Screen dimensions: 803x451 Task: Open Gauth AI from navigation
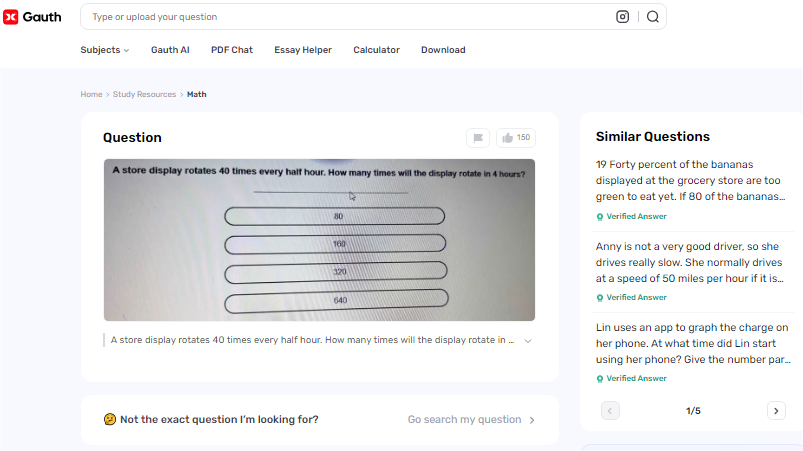tap(170, 50)
